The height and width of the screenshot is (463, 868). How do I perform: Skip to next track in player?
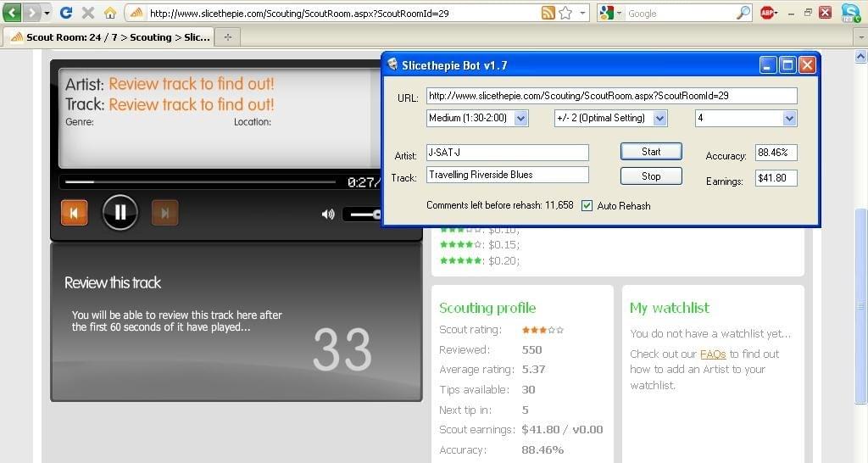click(165, 213)
